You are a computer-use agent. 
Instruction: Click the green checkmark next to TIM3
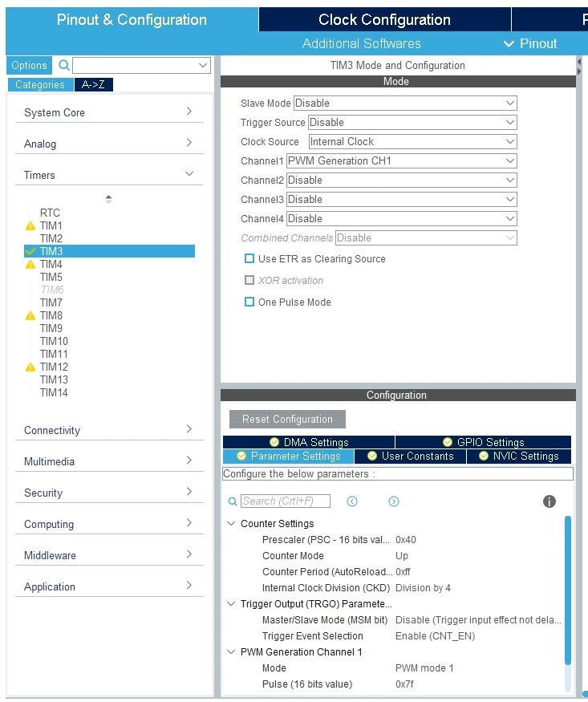click(30, 251)
